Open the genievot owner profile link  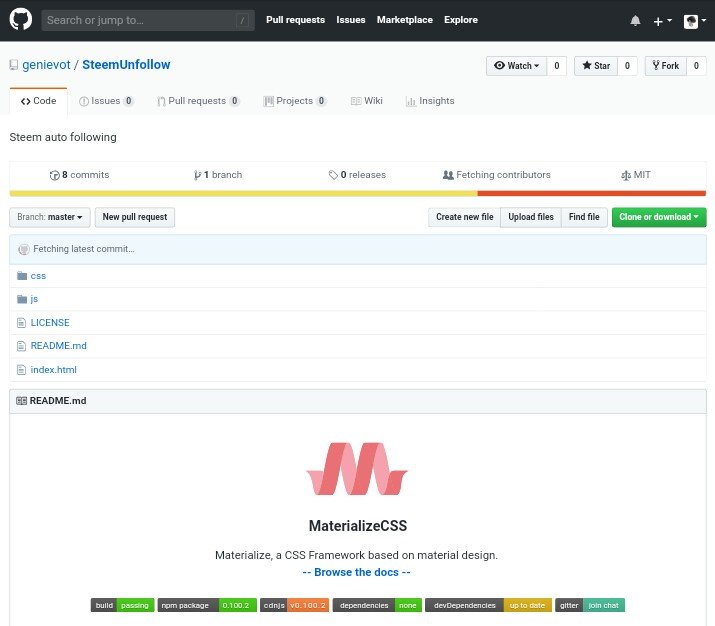(x=46, y=65)
